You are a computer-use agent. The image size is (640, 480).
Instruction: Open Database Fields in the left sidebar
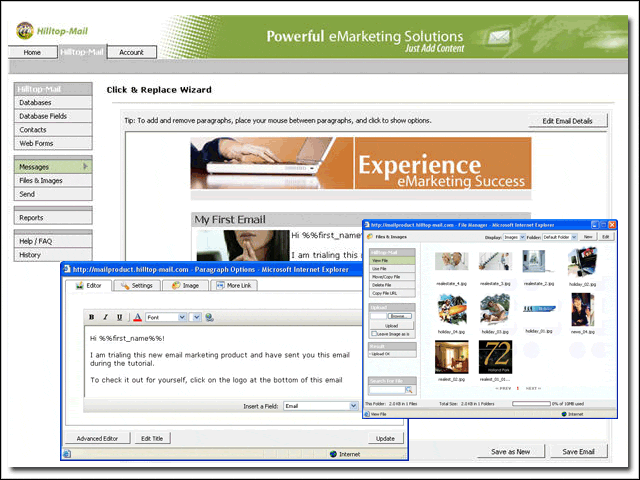coord(53,116)
